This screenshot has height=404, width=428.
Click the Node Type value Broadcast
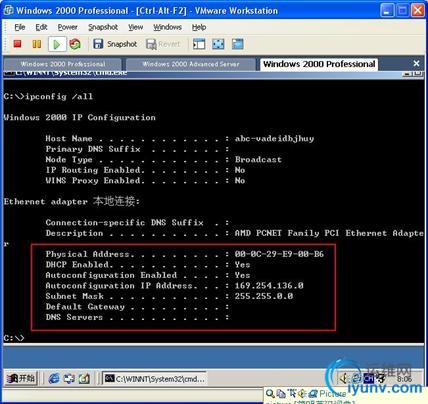tap(258, 159)
